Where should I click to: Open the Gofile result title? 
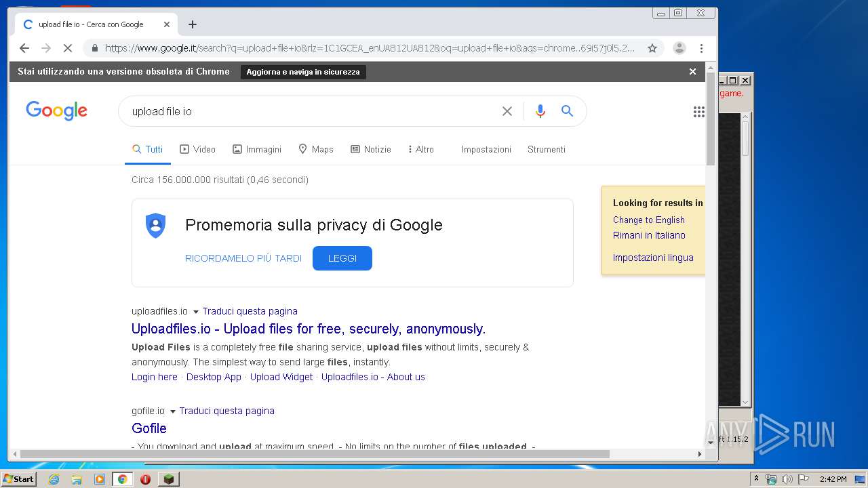pyautogui.click(x=149, y=428)
